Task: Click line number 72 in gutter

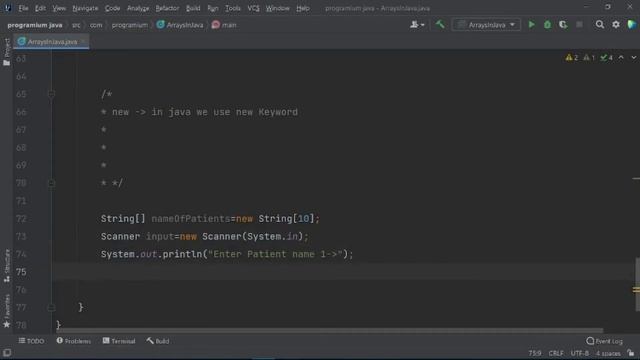Action: tap(21, 219)
